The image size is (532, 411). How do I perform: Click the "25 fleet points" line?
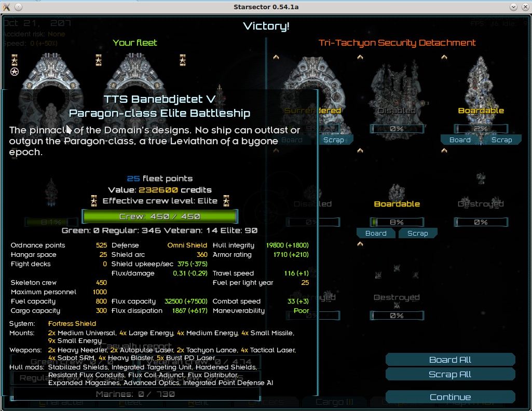point(159,179)
